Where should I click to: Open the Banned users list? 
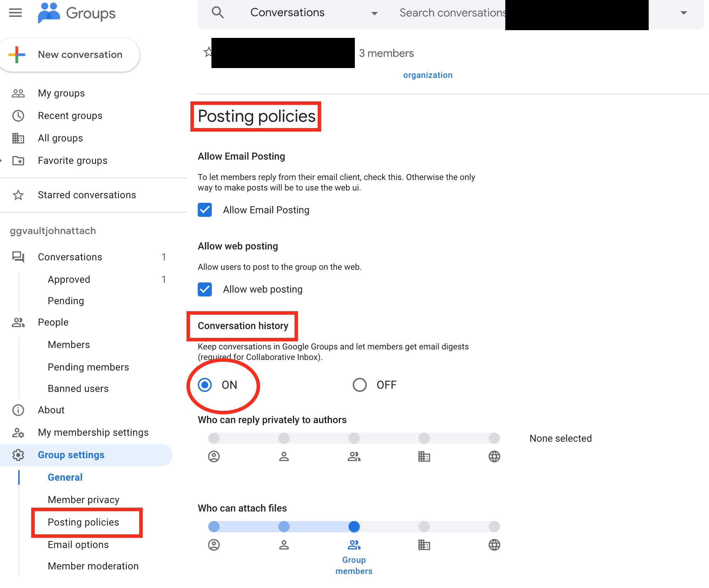pos(78,389)
